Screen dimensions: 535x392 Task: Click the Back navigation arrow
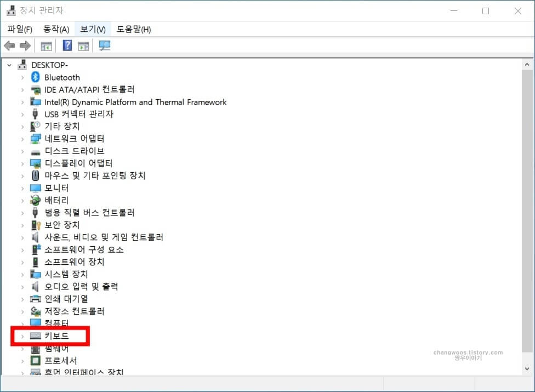point(9,46)
